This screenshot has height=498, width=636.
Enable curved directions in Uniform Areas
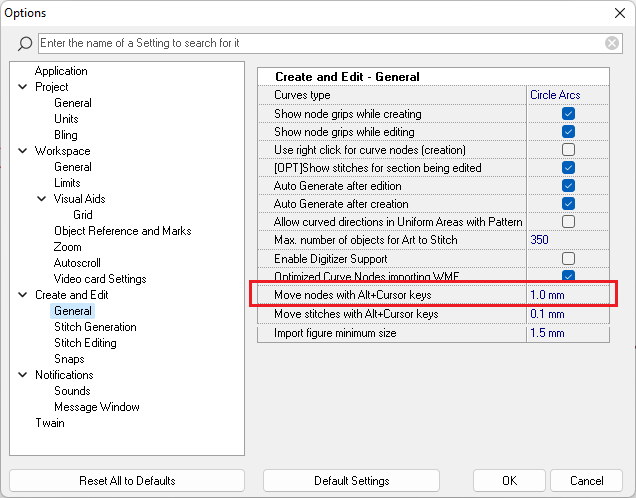pyautogui.click(x=568, y=221)
